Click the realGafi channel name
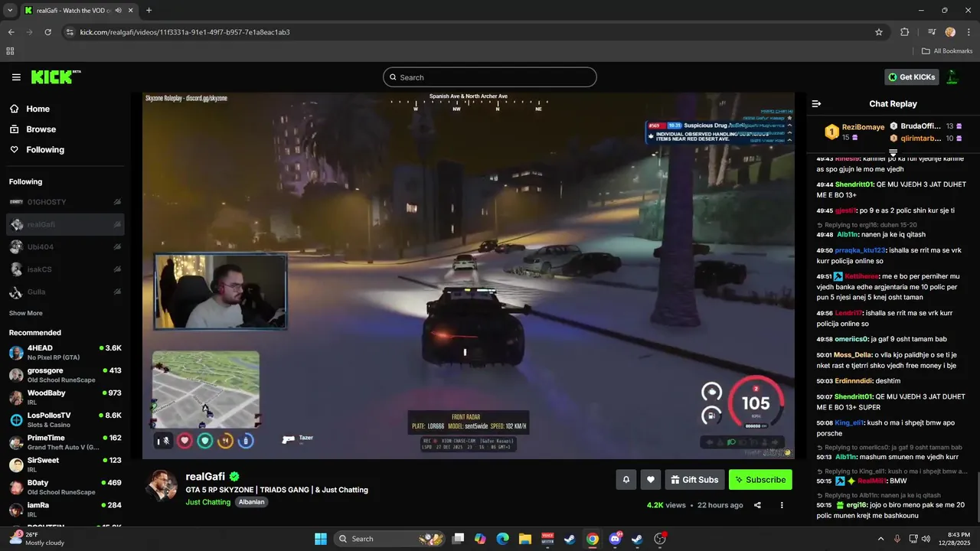980x551 pixels. coord(205,476)
